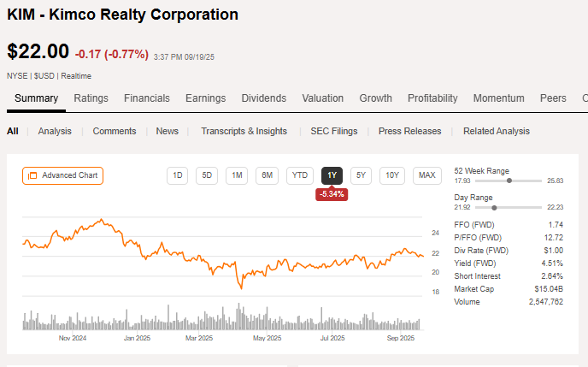The image size is (588, 367).
Task: Select the YTD chart range
Action: [299, 175]
